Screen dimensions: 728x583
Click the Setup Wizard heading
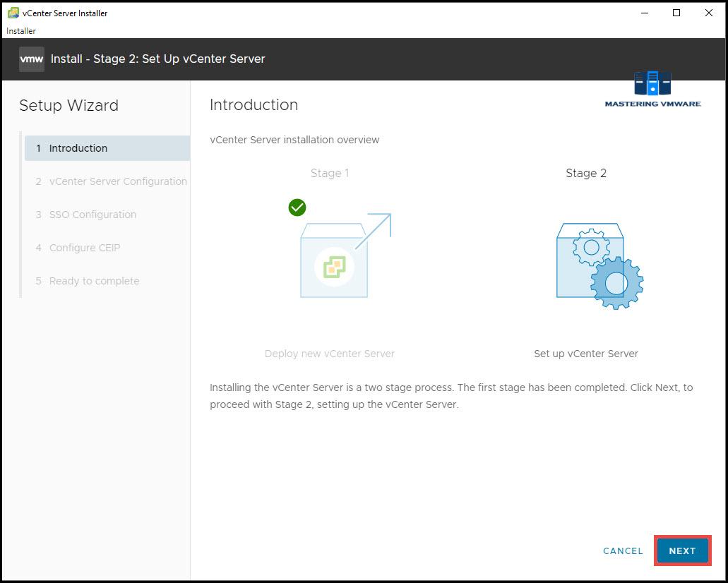68,105
